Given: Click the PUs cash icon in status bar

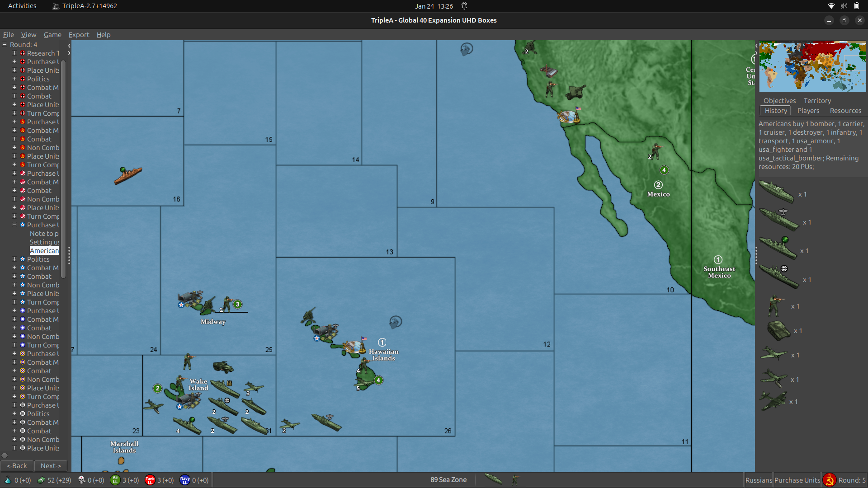Looking at the screenshot, I should point(41,480).
